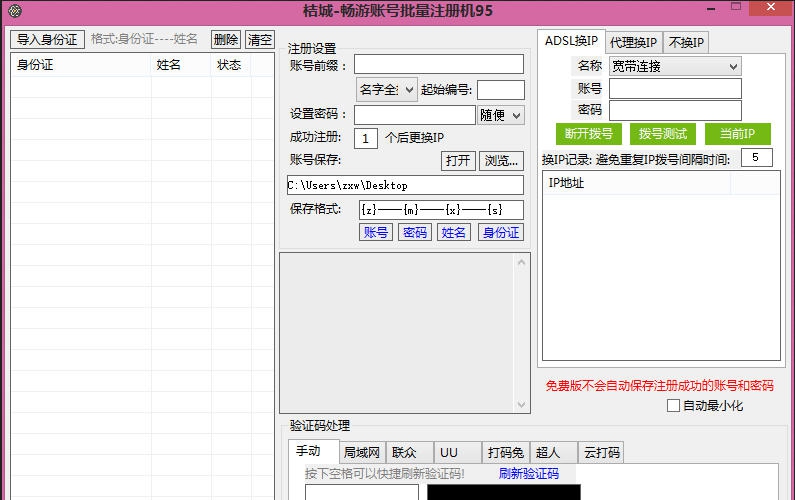Click the 清空 clear button
The height and width of the screenshot is (500, 795).
(260, 40)
